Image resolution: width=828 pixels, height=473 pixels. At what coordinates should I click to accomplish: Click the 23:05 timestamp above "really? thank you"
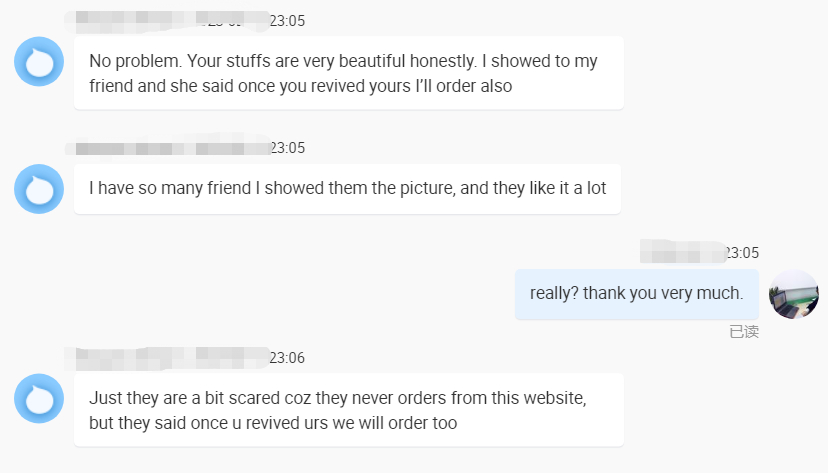pyautogui.click(x=741, y=253)
